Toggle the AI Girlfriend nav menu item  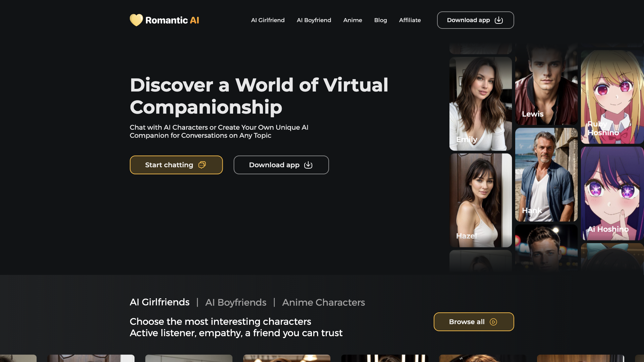pyautogui.click(x=268, y=20)
